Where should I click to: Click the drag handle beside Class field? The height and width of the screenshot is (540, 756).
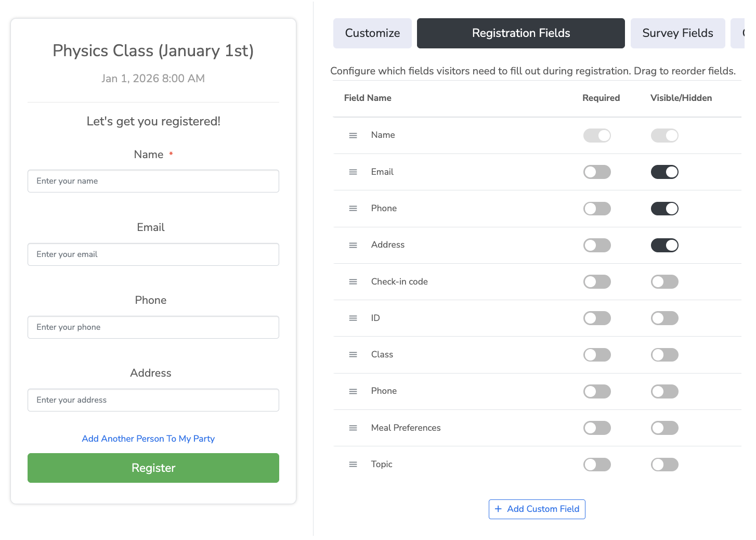[353, 354]
